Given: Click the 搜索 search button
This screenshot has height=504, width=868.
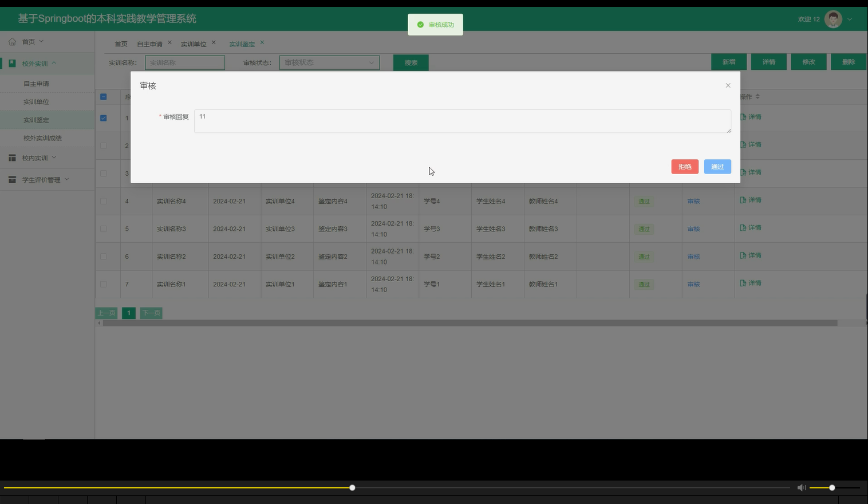Looking at the screenshot, I should click(410, 62).
